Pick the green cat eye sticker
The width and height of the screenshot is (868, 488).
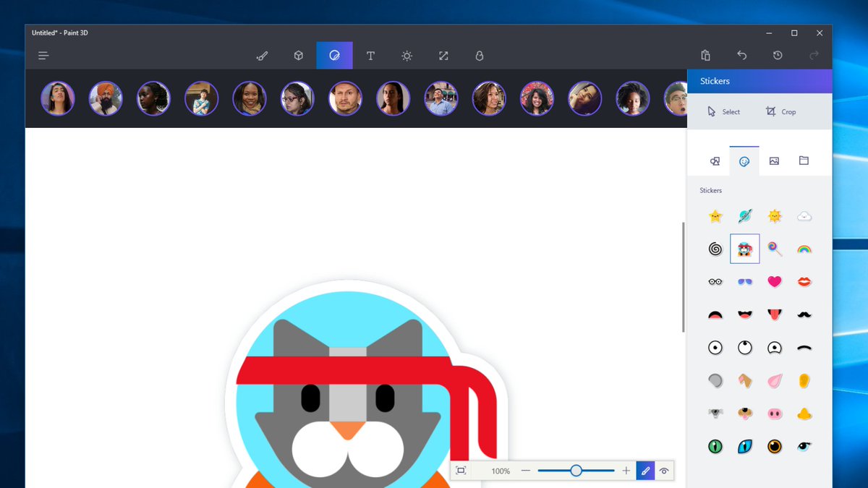(715, 446)
